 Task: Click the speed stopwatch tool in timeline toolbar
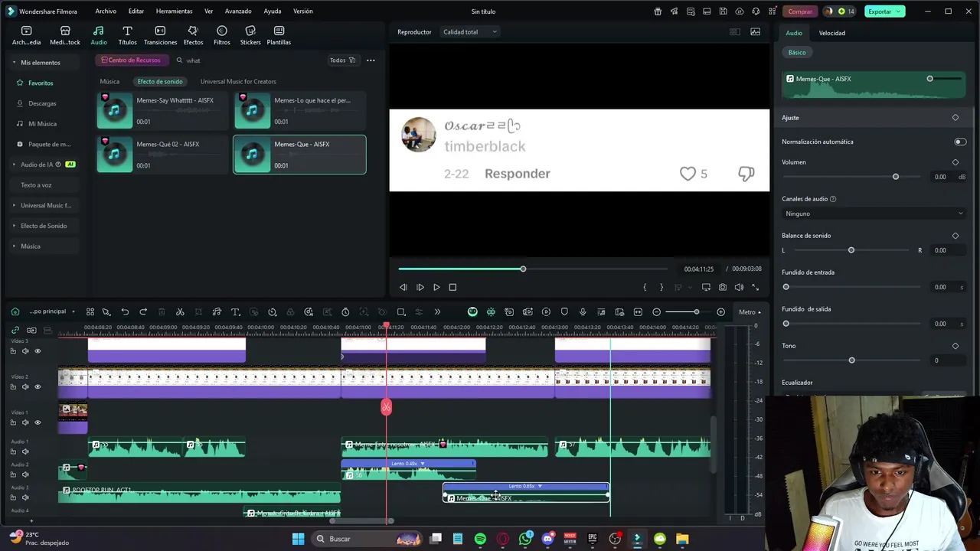click(345, 312)
